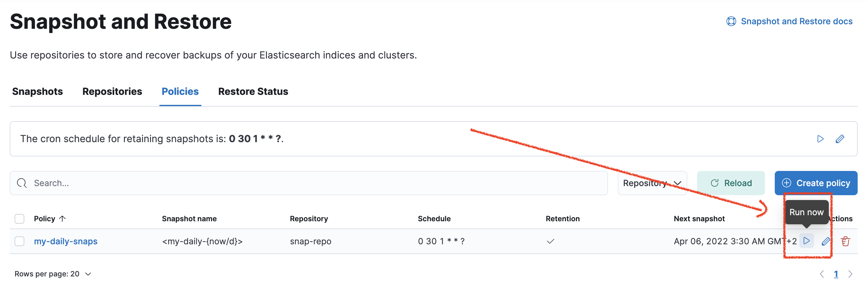Run retention cron schedule play icon
868x294 pixels.
pyautogui.click(x=820, y=139)
